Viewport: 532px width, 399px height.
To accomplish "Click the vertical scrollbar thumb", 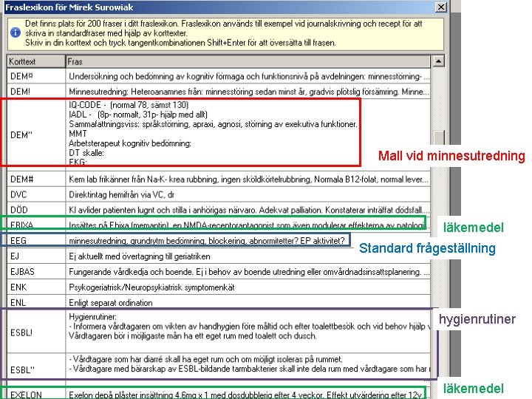I will 439,138.
